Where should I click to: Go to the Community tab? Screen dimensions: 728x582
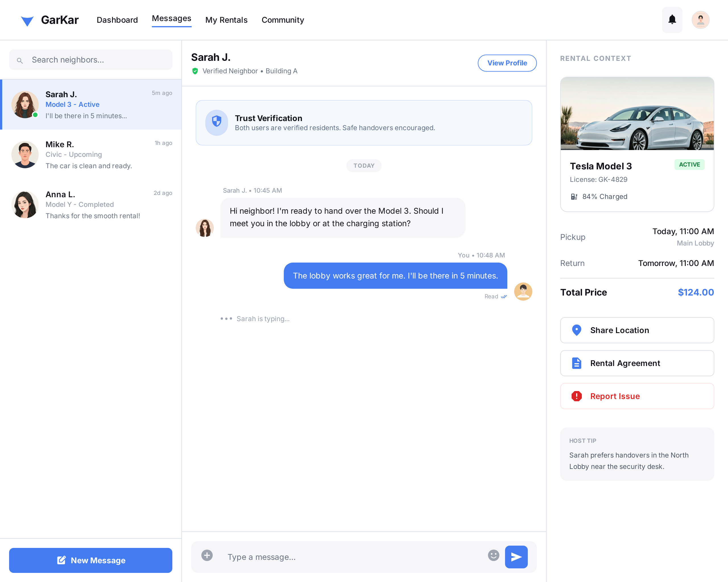[283, 20]
